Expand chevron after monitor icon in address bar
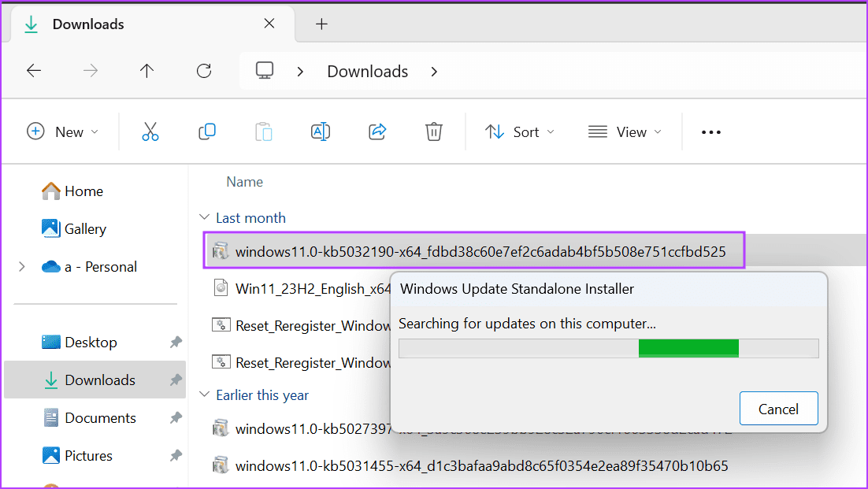Viewport: 868px width, 489px height. [x=300, y=72]
